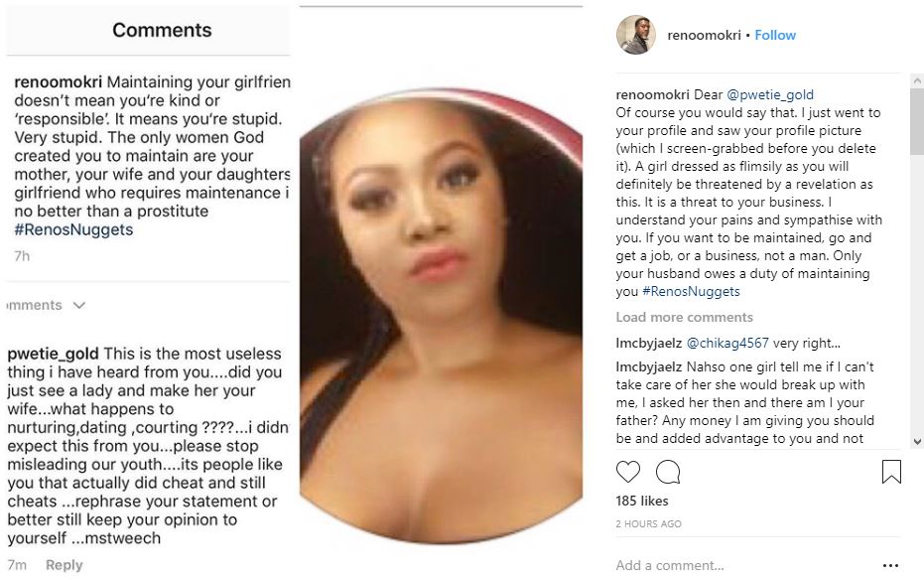Open #RenosNuggets hashtag in the right caption

(x=691, y=291)
